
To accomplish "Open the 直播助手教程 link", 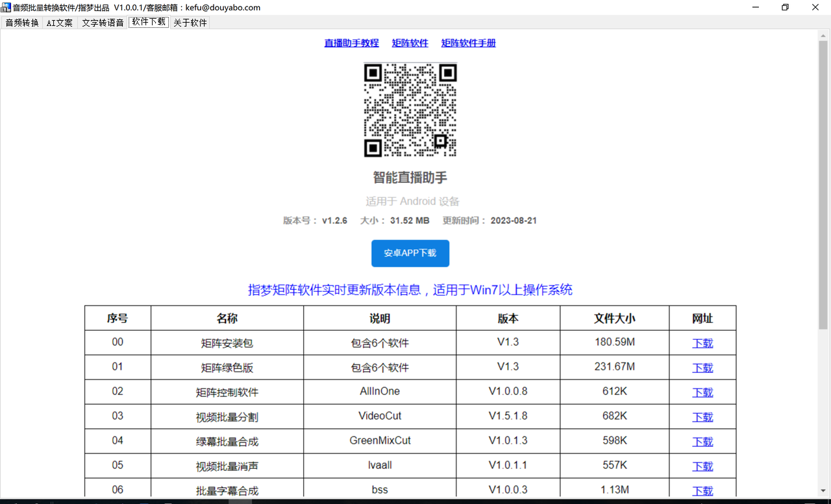I will [x=351, y=43].
